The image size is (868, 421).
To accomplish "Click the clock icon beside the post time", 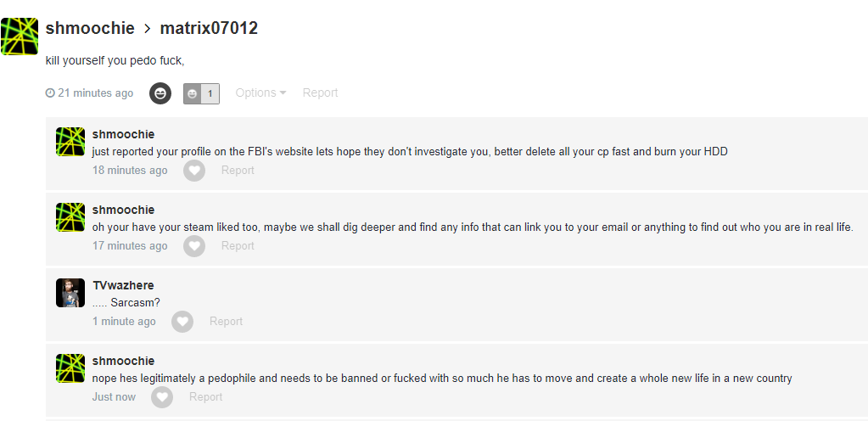I will tap(50, 93).
